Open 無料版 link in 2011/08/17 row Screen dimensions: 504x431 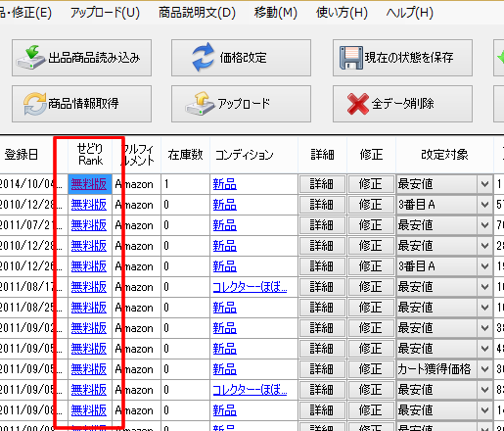pyautogui.click(x=89, y=287)
